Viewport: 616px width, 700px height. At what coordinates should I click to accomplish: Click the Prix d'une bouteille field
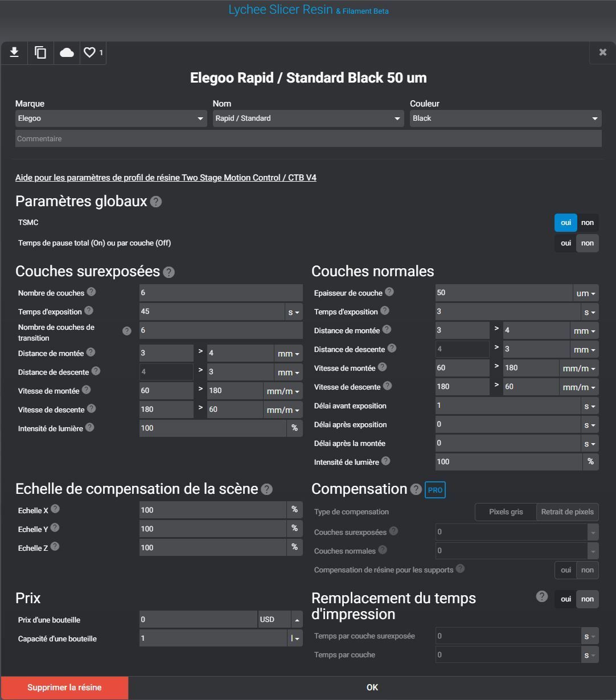198,620
